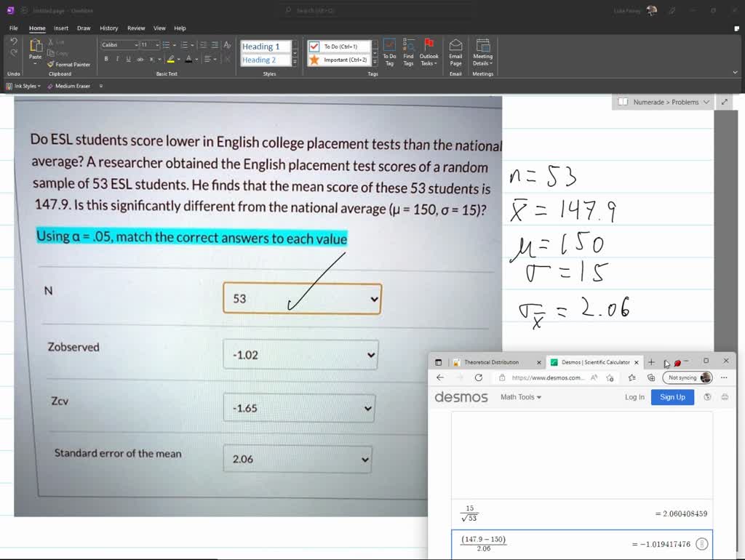This screenshot has width=745, height=560.
Task: Switch to the Draw ribbon tab
Action: (84, 28)
